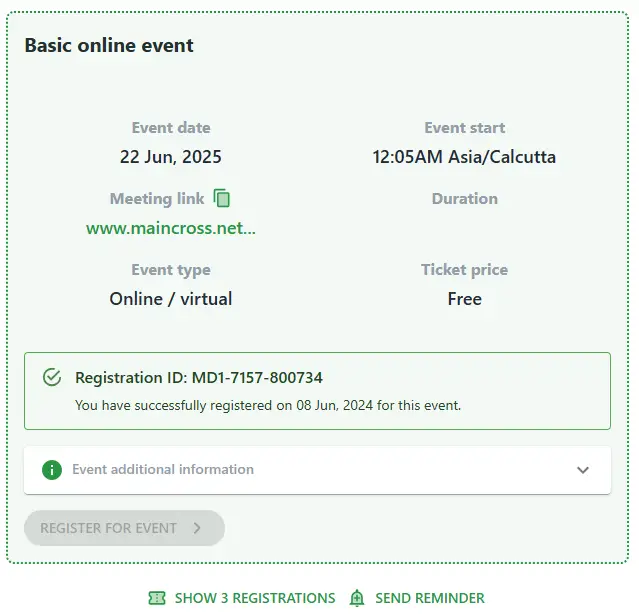The image size is (639, 614).
Task: Click the green info circle icon
Action: click(52, 470)
